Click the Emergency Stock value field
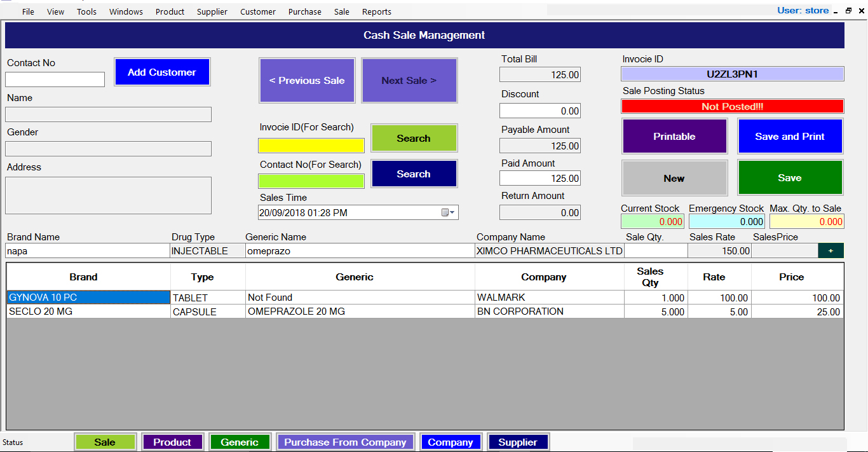This screenshot has height=452, width=868. click(727, 221)
